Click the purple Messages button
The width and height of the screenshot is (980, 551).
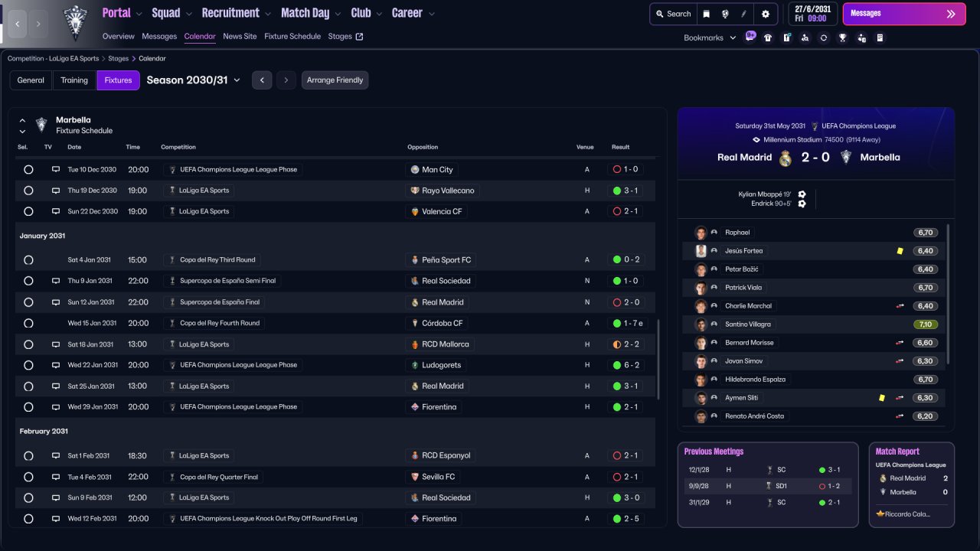903,14
